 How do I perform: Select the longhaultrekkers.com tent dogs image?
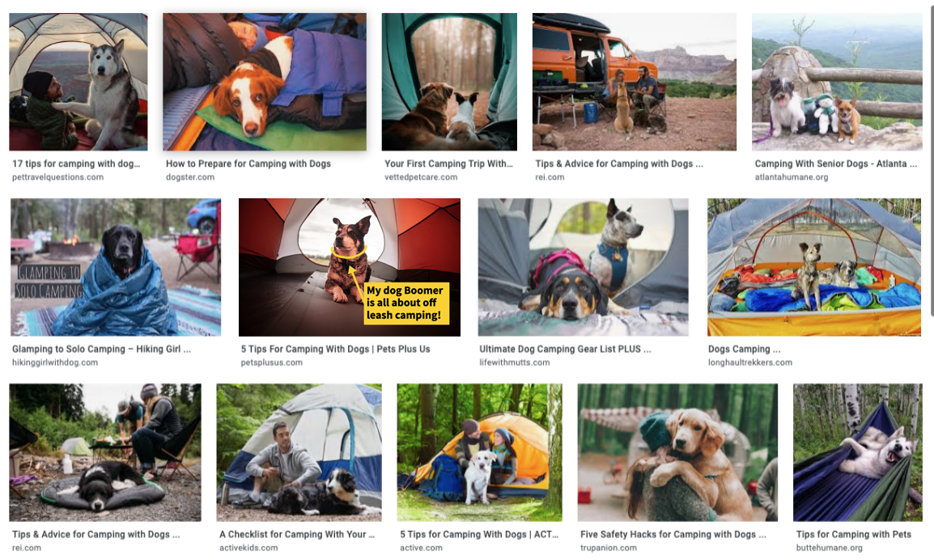click(x=814, y=268)
